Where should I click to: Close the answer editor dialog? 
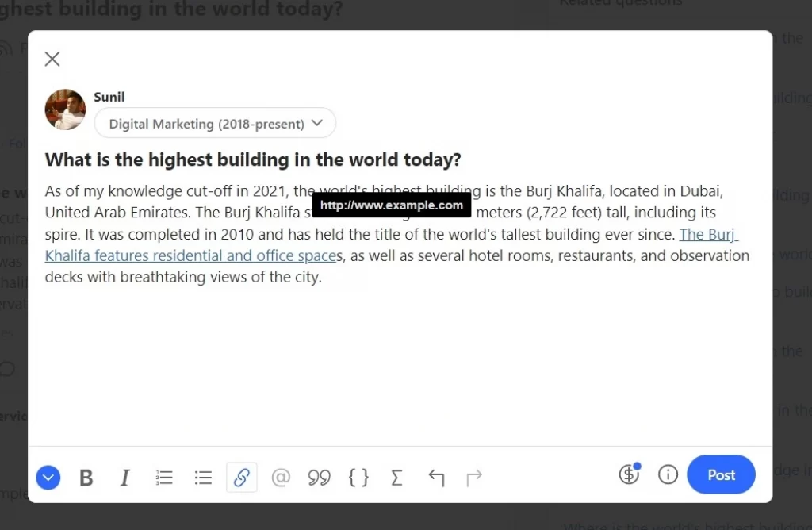pos(52,59)
